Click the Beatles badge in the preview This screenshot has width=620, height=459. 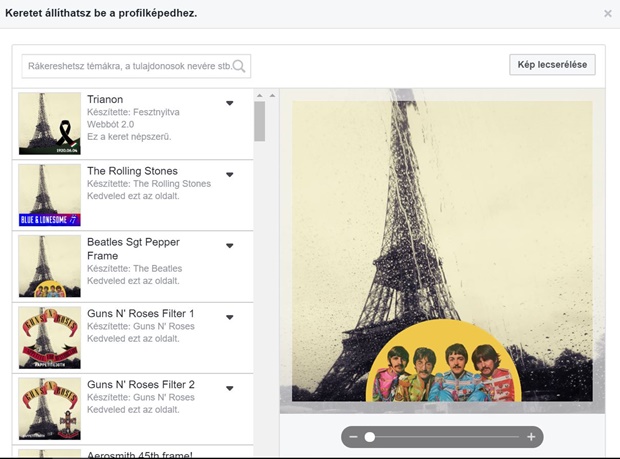(x=443, y=361)
